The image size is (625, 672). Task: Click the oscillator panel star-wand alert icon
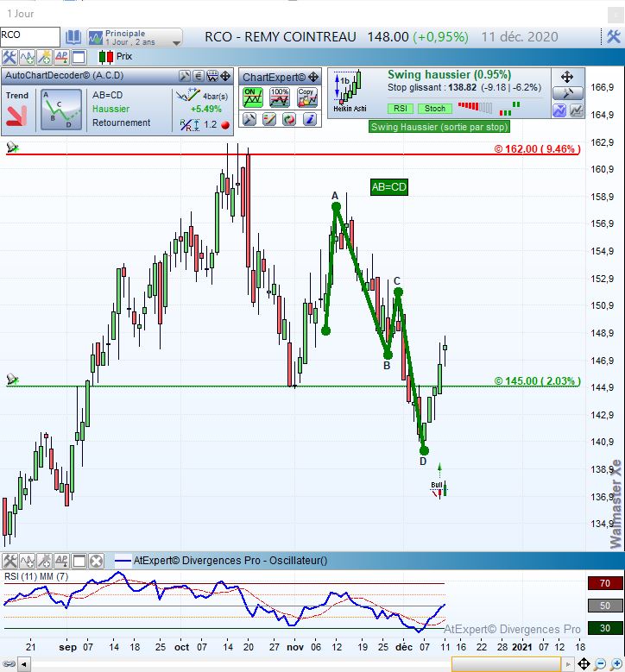[44, 561]
